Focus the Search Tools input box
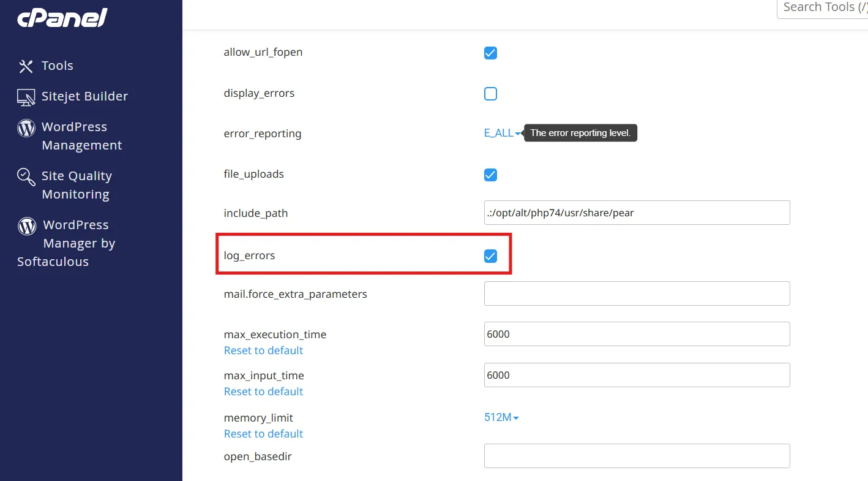Viewport: 868px width, 481px height. [822, 8]
